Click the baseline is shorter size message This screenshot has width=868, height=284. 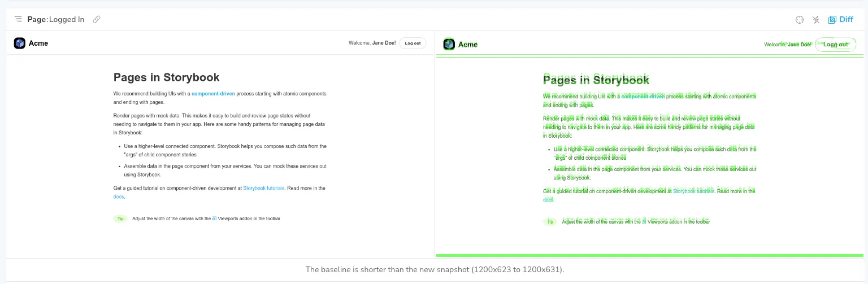(x=434, y=270)
